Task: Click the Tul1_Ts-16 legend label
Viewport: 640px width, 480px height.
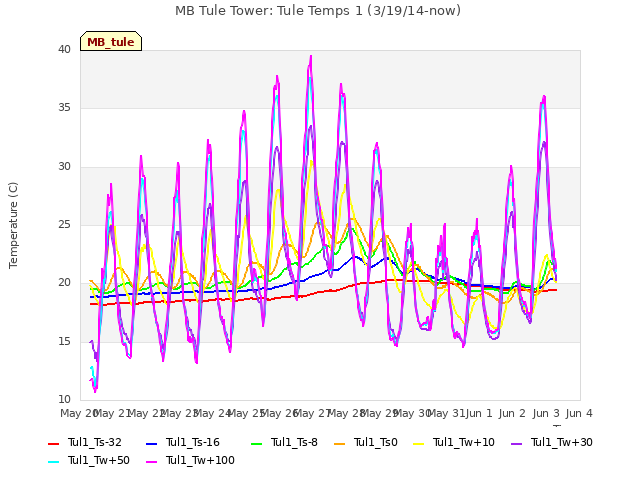Action: click(x=193, y=442)
